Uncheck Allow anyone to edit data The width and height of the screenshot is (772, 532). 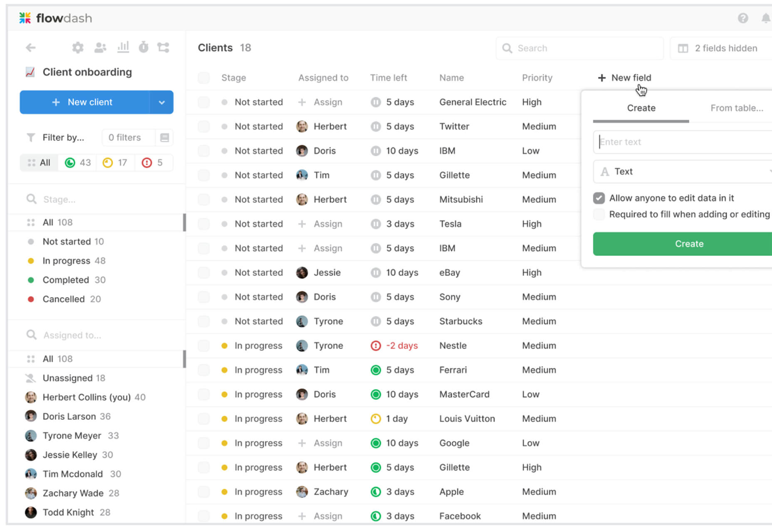599,198
